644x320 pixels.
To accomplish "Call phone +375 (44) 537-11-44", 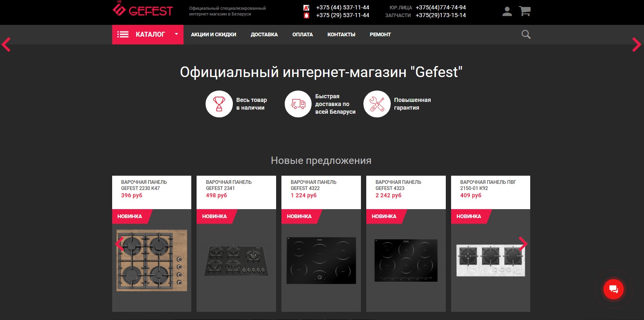I will [x=343, y=7].
